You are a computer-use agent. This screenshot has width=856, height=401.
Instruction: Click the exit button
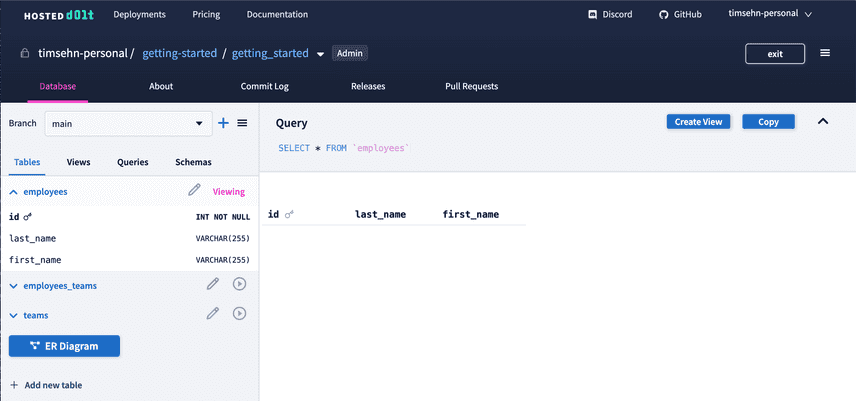(x=775, y=53)
